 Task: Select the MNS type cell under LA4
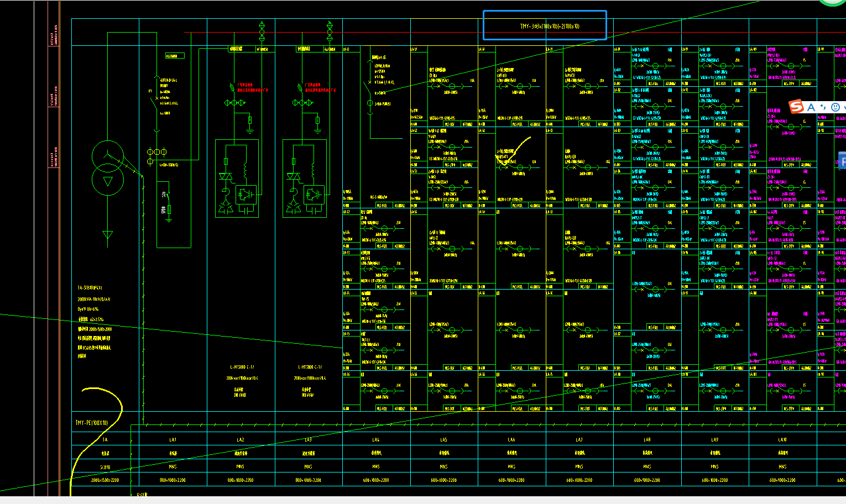tap(376, 467)
